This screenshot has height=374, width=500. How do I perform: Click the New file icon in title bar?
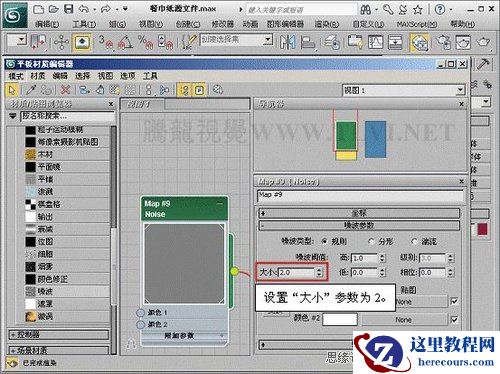(x=39, y=9)
